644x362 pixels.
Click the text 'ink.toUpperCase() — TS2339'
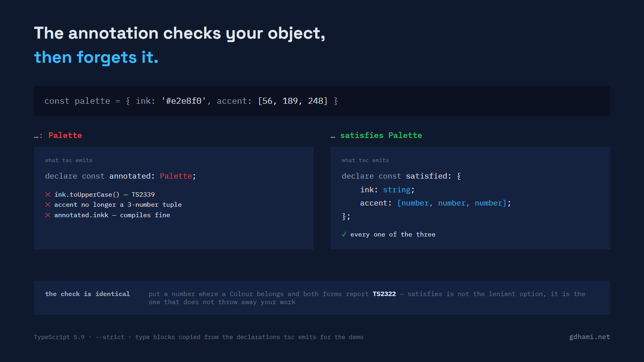pyautogui.click(x=105, y=195)
